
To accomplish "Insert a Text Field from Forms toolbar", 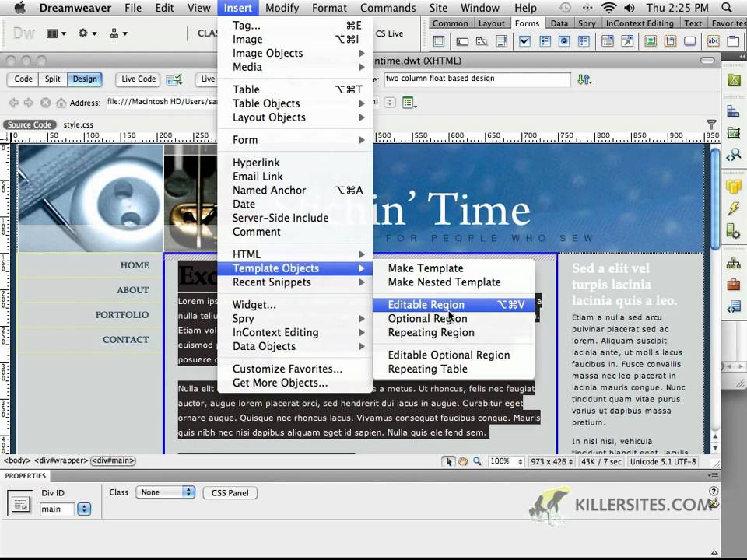I will click(462, 41).
